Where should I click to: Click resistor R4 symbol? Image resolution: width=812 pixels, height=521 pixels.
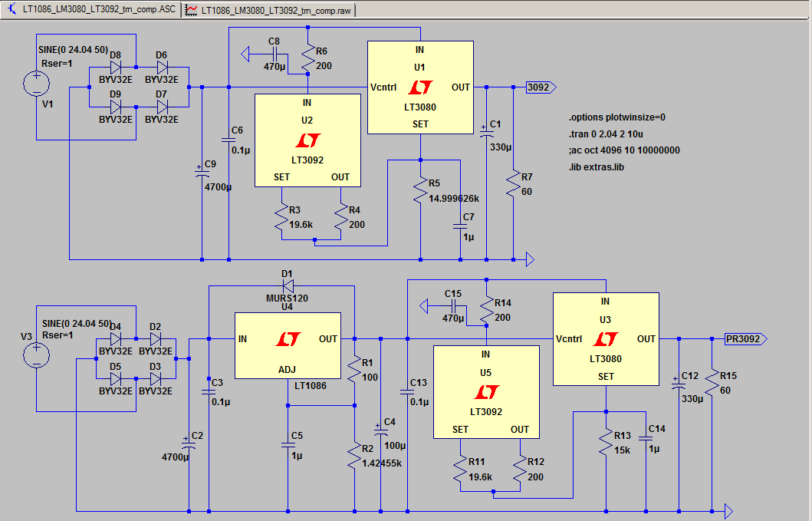pyautogui.click(x=340, y=216)
